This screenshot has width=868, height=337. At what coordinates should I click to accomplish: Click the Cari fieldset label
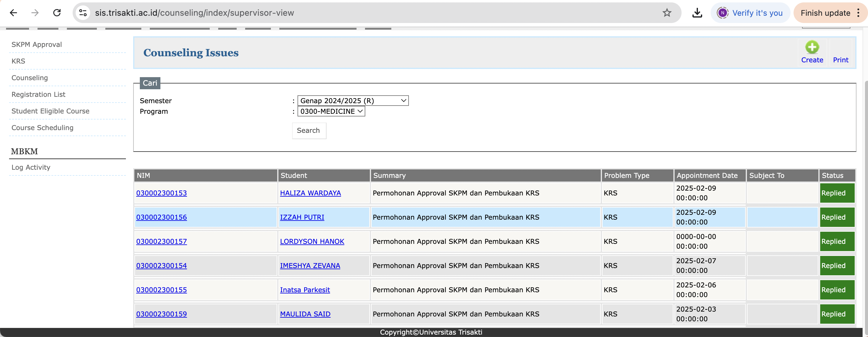(150, 83)
